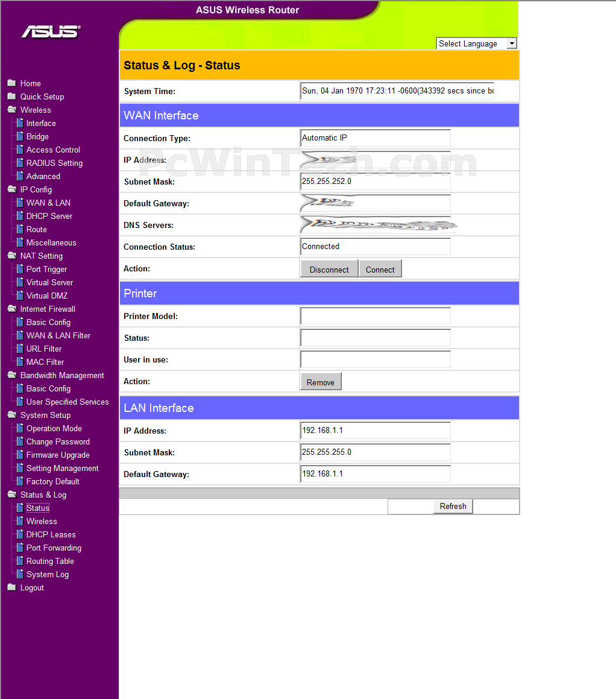
Task: Click the WAN Subnet Mask field
Action: 376,182
